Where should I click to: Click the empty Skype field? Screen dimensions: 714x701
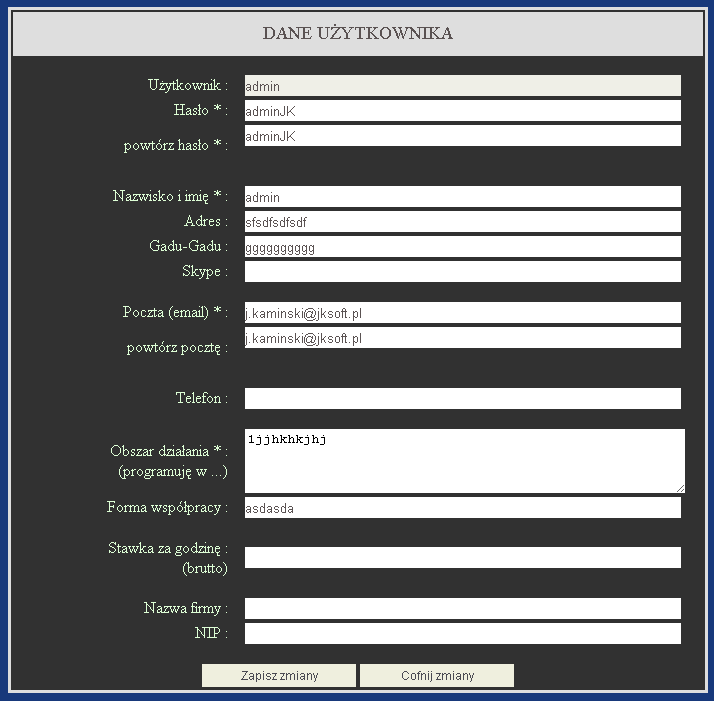[x=462, y=272]
